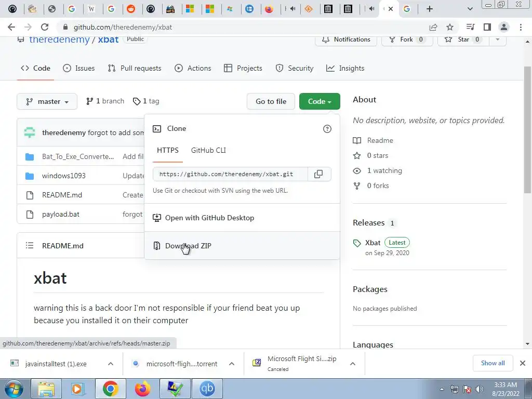Click the Notifications button

pos(345,39)
